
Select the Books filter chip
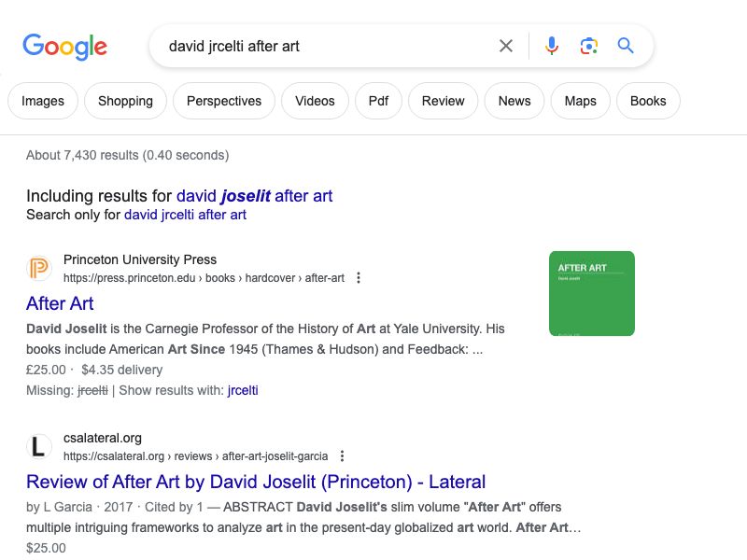click(648, 101)
